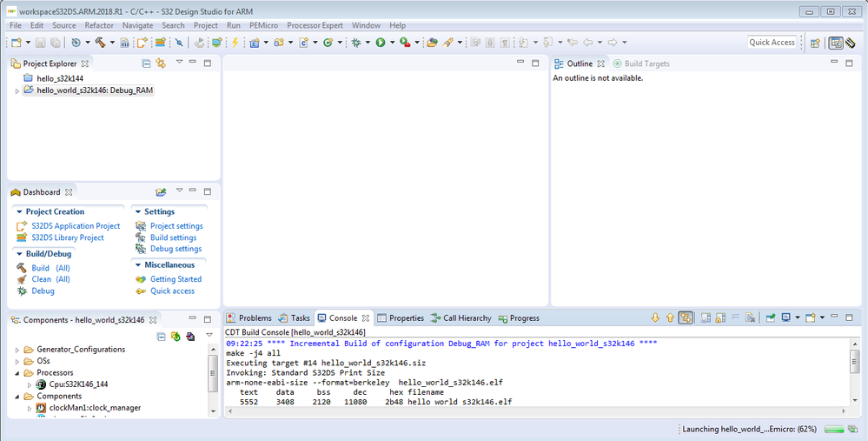The width and height of the screenshot is (868, 441).
Task: Collapse the Project Creation dashboard section
Action: pos(19,211)
